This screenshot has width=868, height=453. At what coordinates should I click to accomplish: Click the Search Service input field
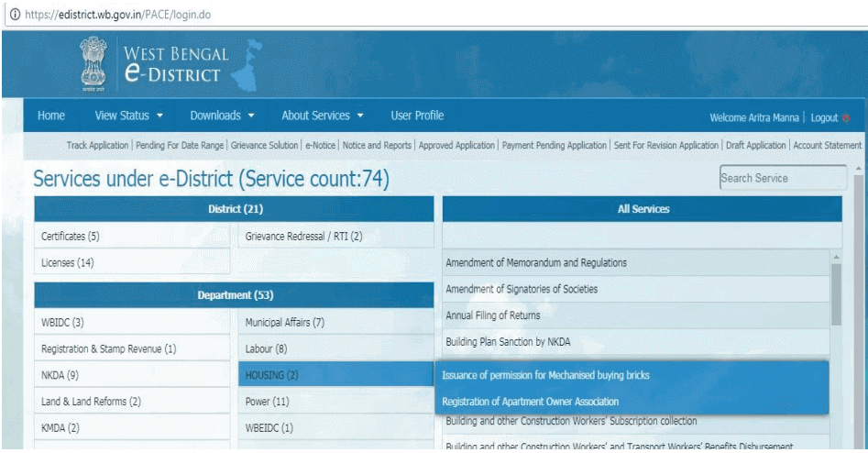783,178
